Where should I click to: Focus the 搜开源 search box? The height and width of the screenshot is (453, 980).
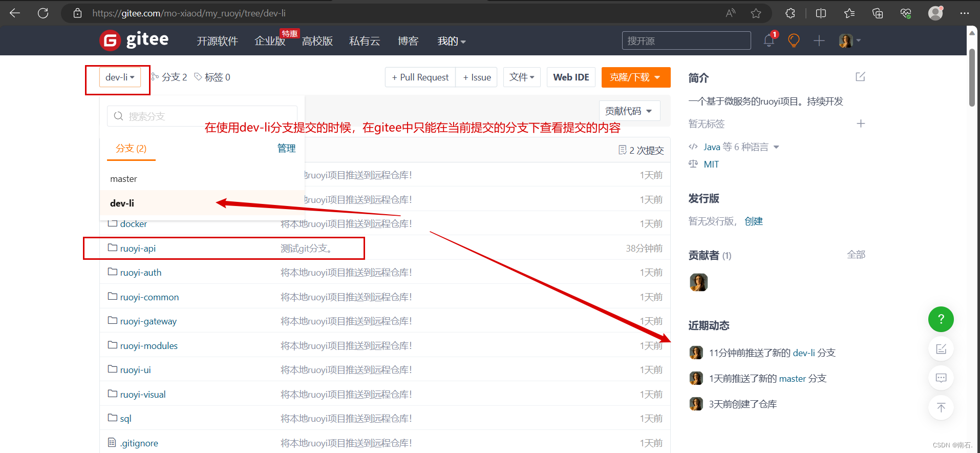[x=686, y=40]
